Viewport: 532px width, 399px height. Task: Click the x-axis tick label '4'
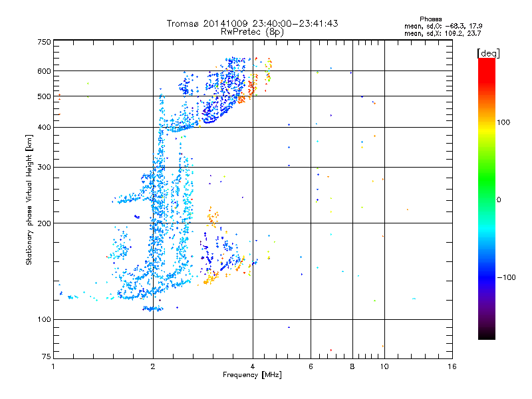[253, 366]
